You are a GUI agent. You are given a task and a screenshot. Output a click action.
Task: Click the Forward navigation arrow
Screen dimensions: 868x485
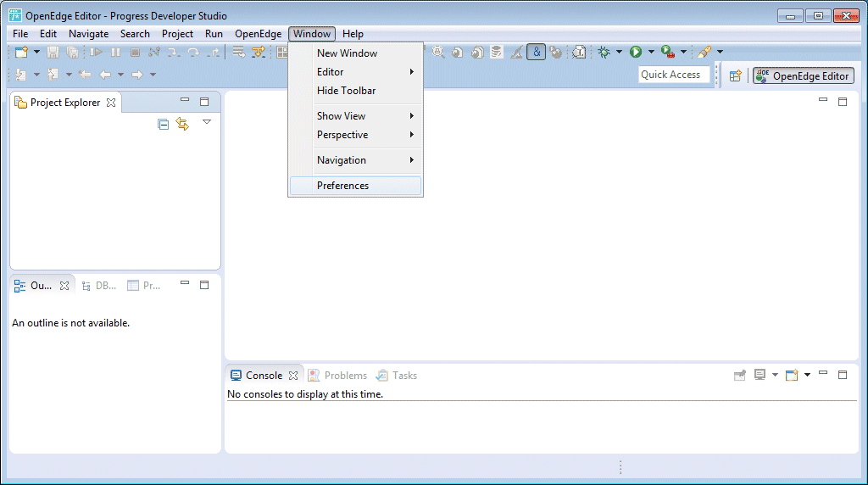point(136,74)
